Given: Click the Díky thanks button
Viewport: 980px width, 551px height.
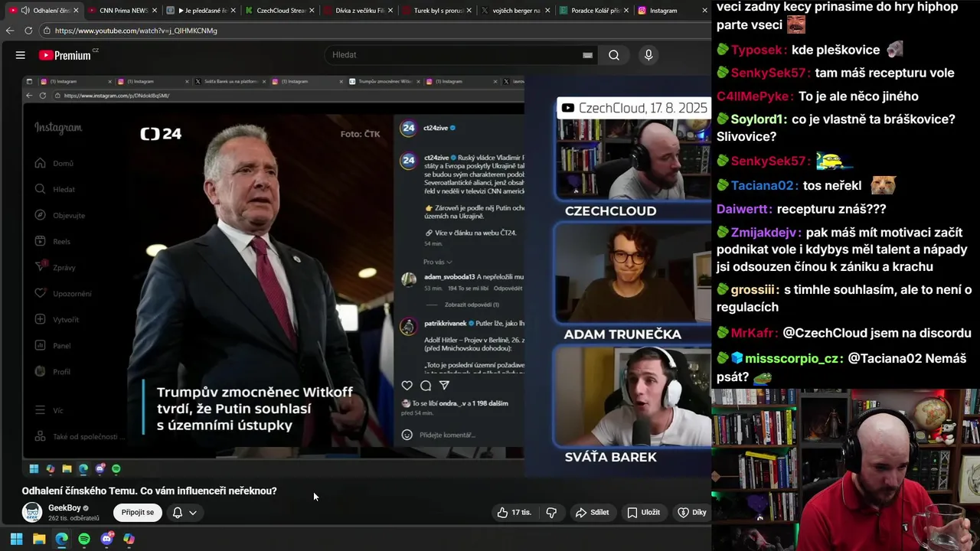Looking at the screenshot, I should coord(692,513).
